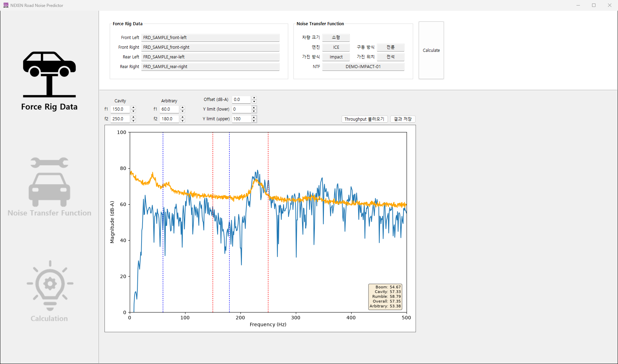Image resolution: width=618 pixels, height=364 pixels.
Task: Increase the Arbitrary f2 value
Action: pyautogui.click(x=183, y=117)
